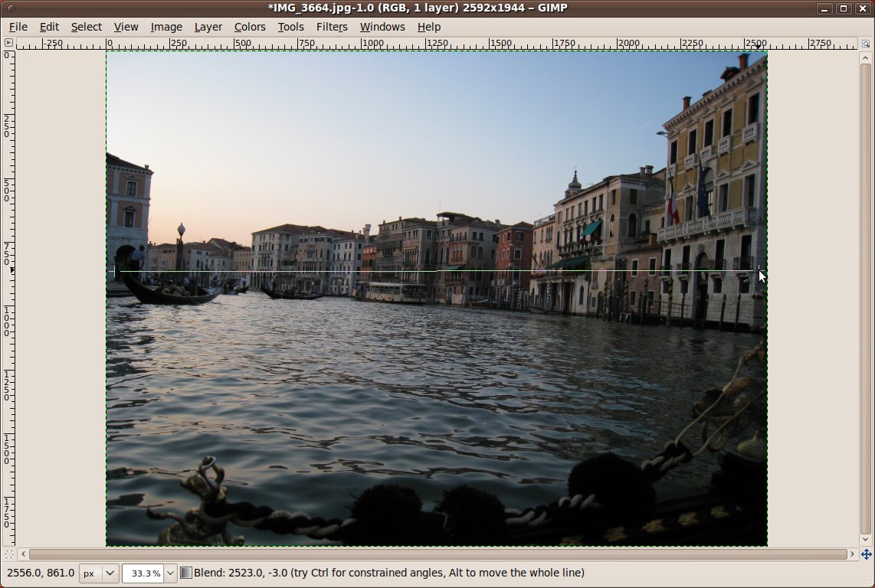Click the Blend status message text
This screenshot has height=588, width=875.
389,573
